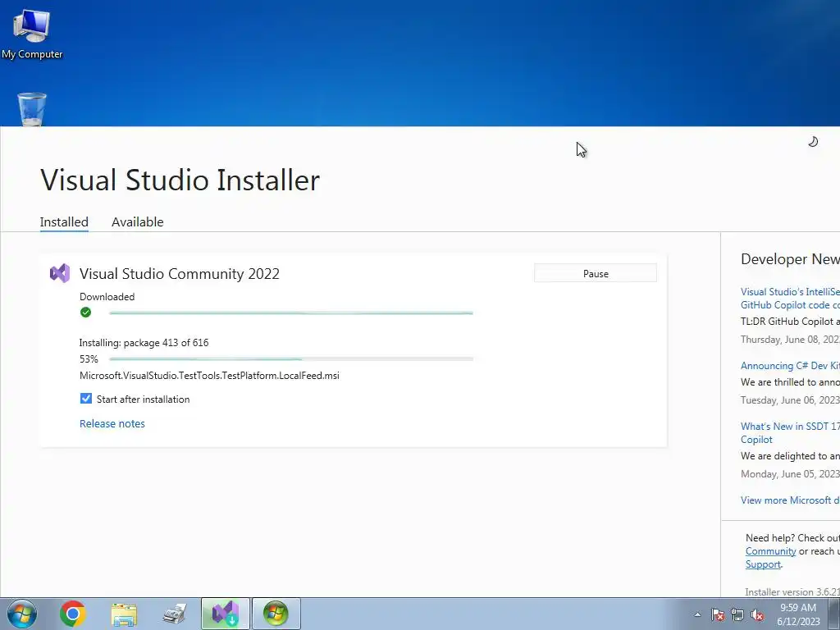Open Action Center flag tray icon

click(718, 614)
